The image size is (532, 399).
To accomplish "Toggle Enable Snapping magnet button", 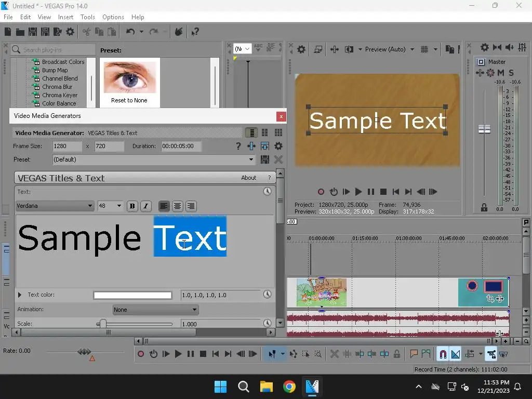I will 443,354.
